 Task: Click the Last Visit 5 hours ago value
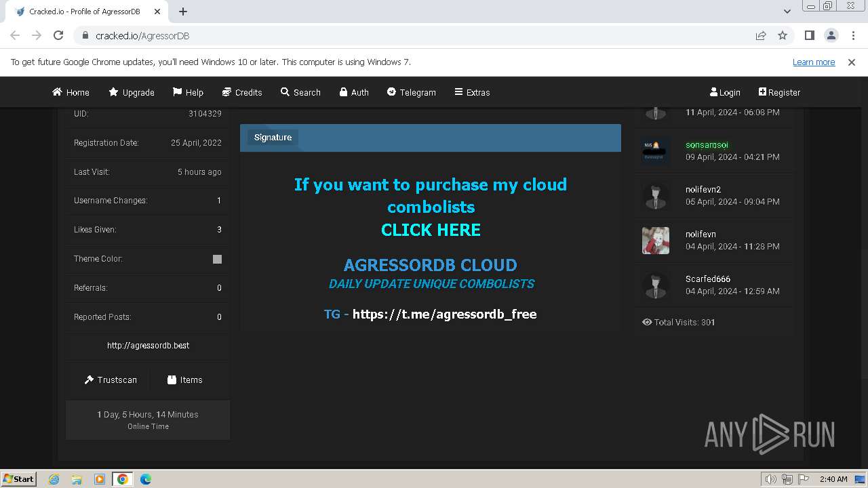199,172
